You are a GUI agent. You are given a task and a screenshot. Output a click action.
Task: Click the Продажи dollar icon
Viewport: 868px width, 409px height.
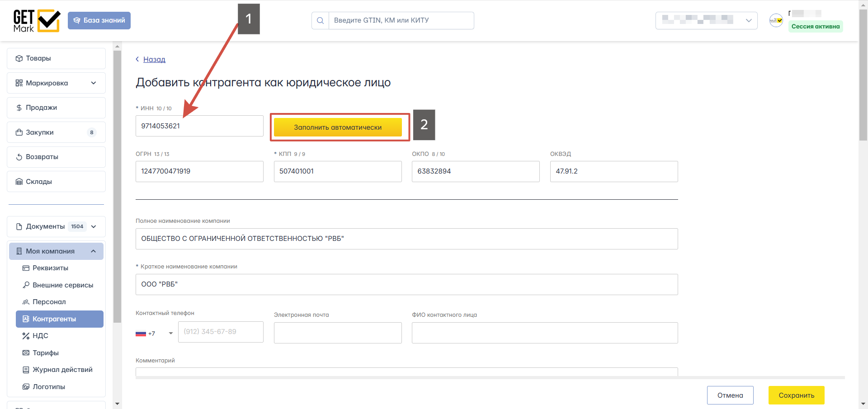19,108
